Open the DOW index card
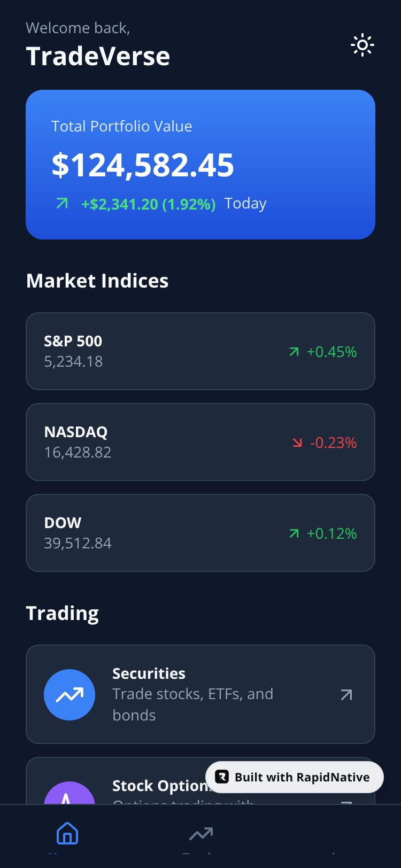This screenshot has height=868, width=401. click(200, 533)
